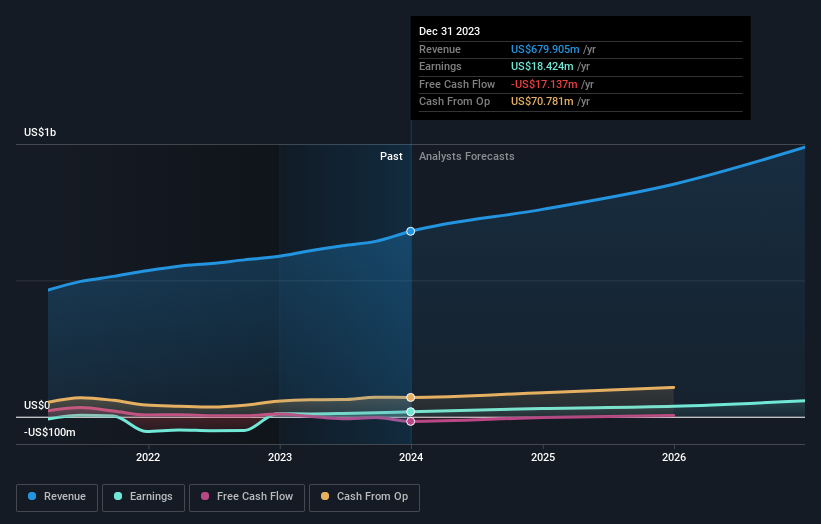Click the Revenue row label in tooltip
821x524 pixels.
440,49
